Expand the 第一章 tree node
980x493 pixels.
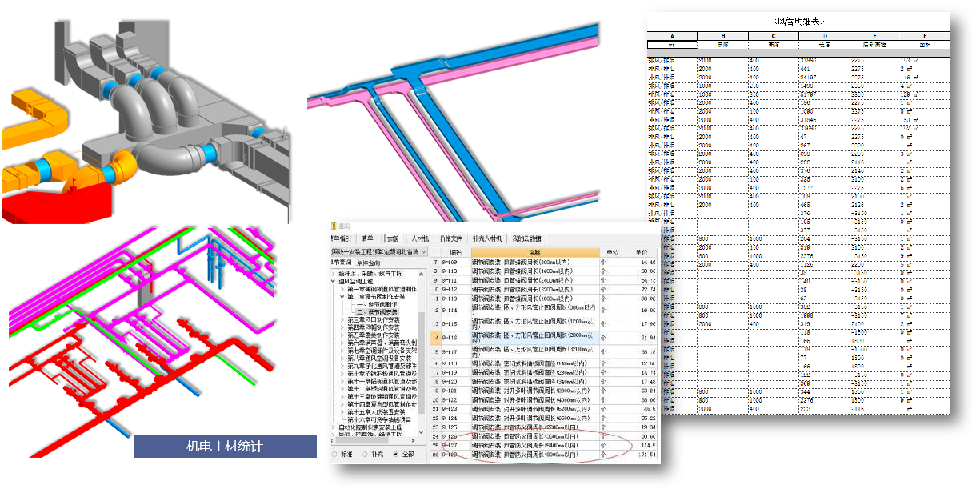342,289
